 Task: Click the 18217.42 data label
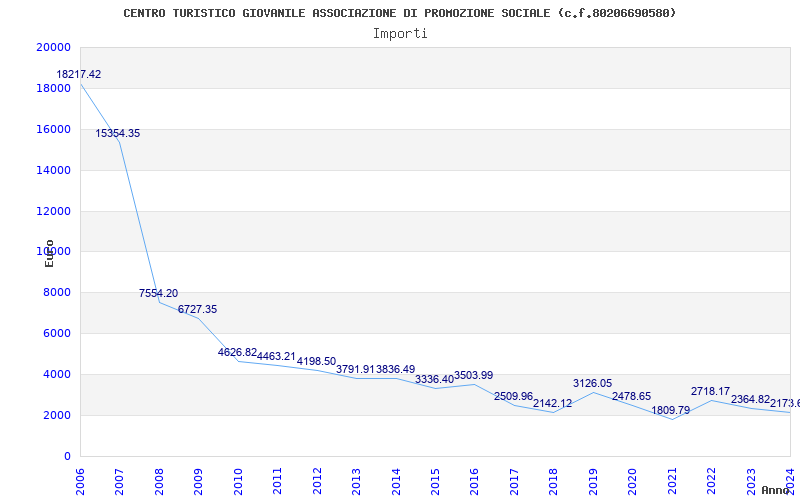(79, 74)
